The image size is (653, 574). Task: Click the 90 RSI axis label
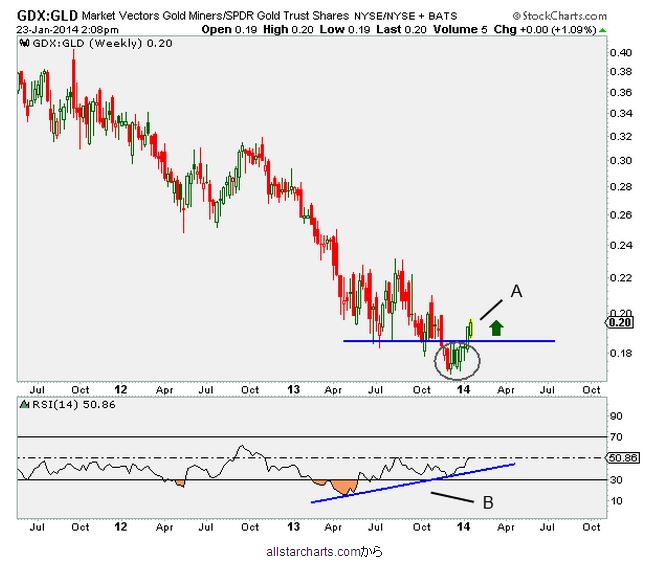click(616, 416)
